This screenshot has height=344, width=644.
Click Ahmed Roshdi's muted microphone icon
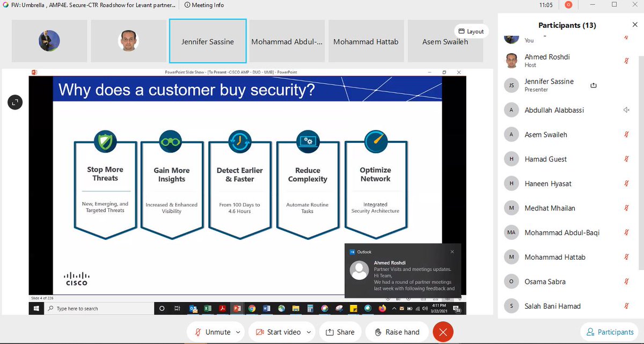pyautogui.click(x=626, y=61)
